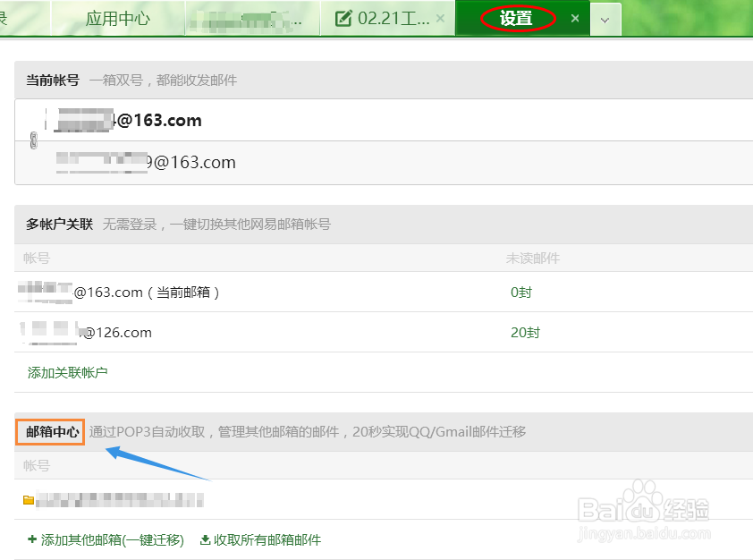Click the 邮箱中心 heading

point(53,432)
